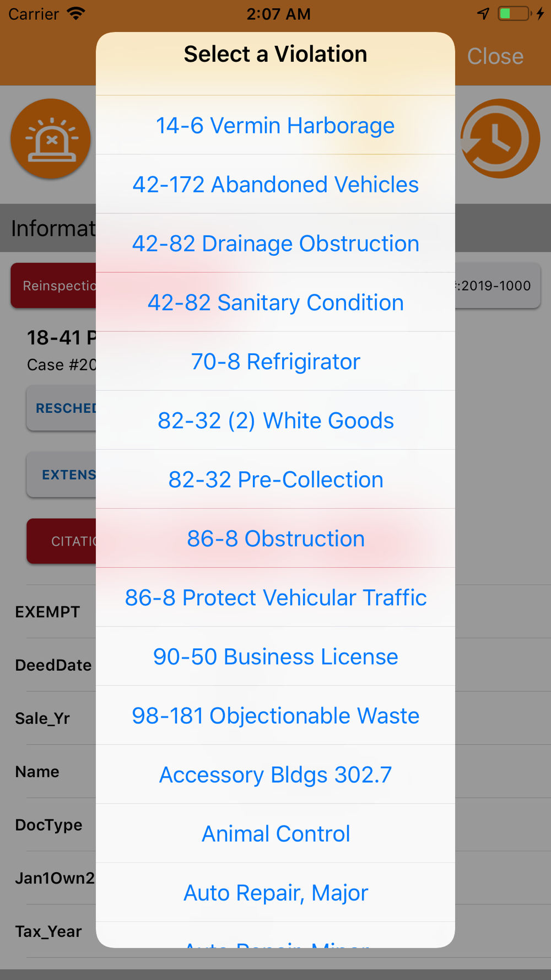The height and width of the screenshot is (980, 551).
Task: Choose Auto Repair, Major
Action: tap(275, 892)
